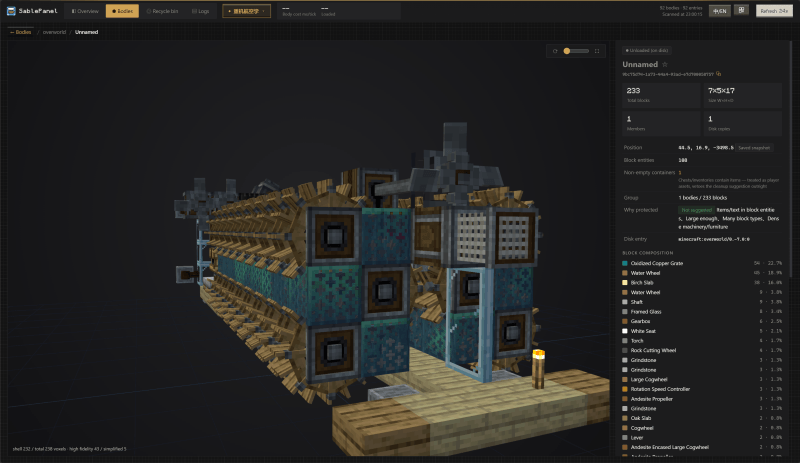
Task: Select the Andesite Encased Large Cogwheel row
Action: pyautogui.click(x=702, y=448)
